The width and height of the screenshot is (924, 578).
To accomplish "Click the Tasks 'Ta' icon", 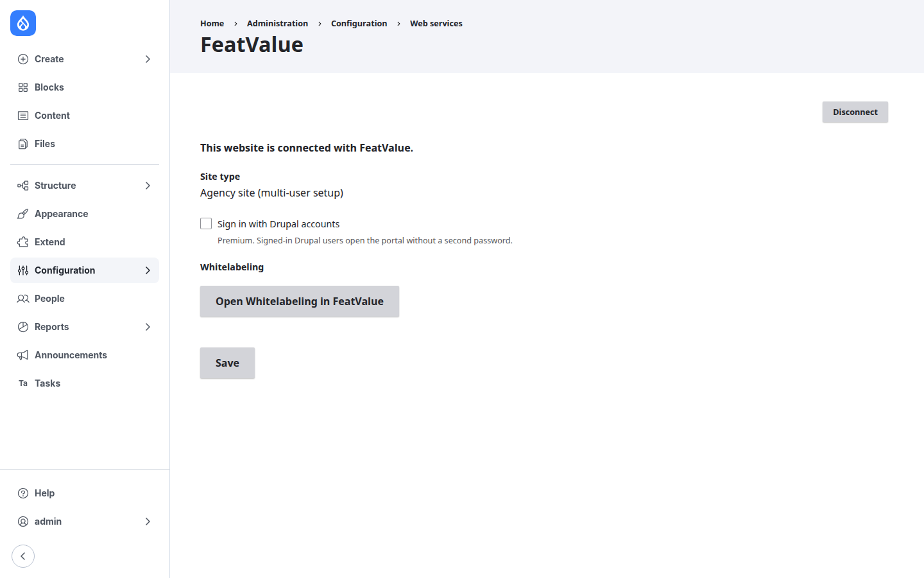I will 23,383.
